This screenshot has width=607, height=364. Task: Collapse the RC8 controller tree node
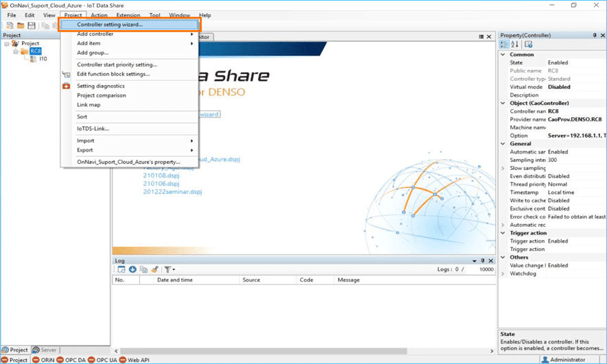15,51
